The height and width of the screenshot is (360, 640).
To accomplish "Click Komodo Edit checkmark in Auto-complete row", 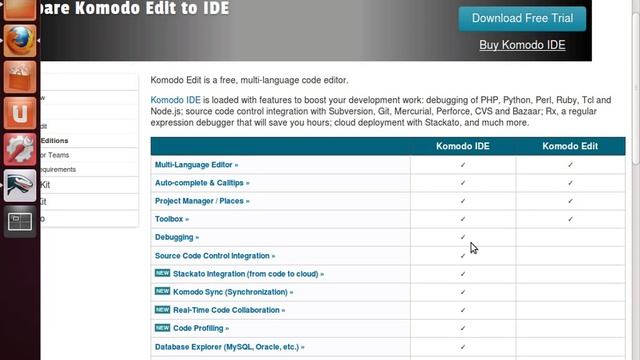I will [570, 183].
